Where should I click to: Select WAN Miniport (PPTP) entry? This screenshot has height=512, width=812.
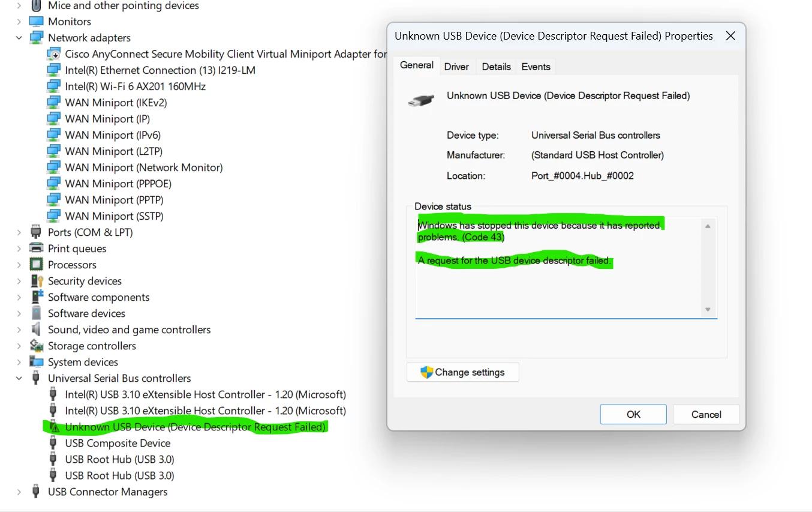click(114, 200)
